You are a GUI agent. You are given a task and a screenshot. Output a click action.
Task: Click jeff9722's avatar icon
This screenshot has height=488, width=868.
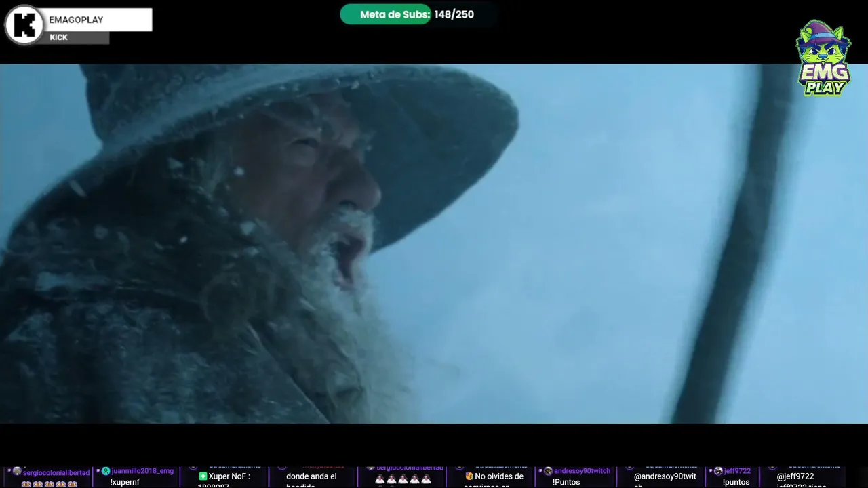point(718,471)
